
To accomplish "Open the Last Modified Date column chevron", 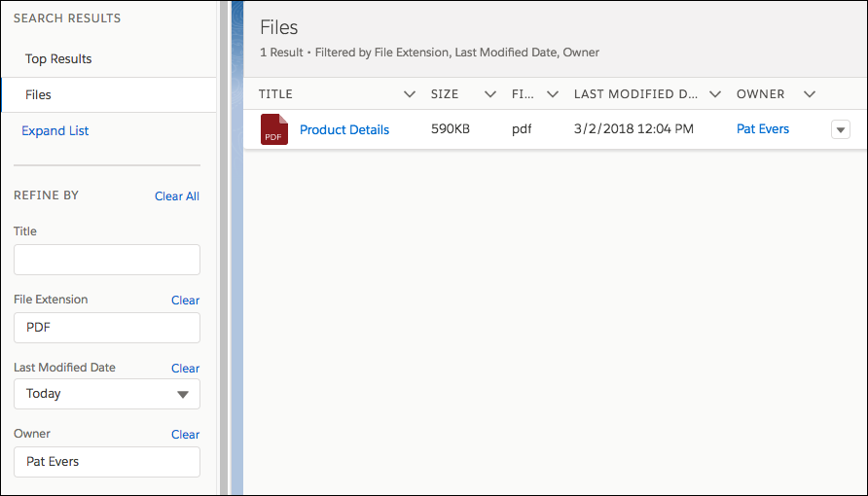I will click(x=714, y=94).
